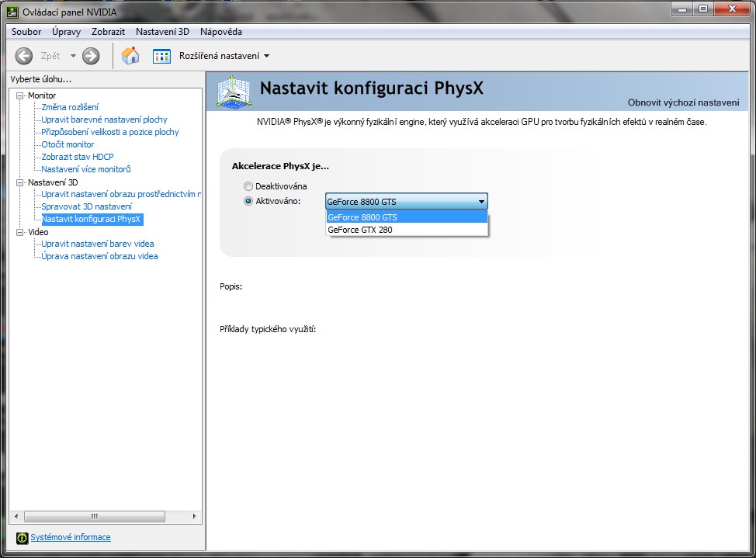Select the Aktivováno radio button
Viewport: 756px width, 558px height.
(x=248, y=201)
